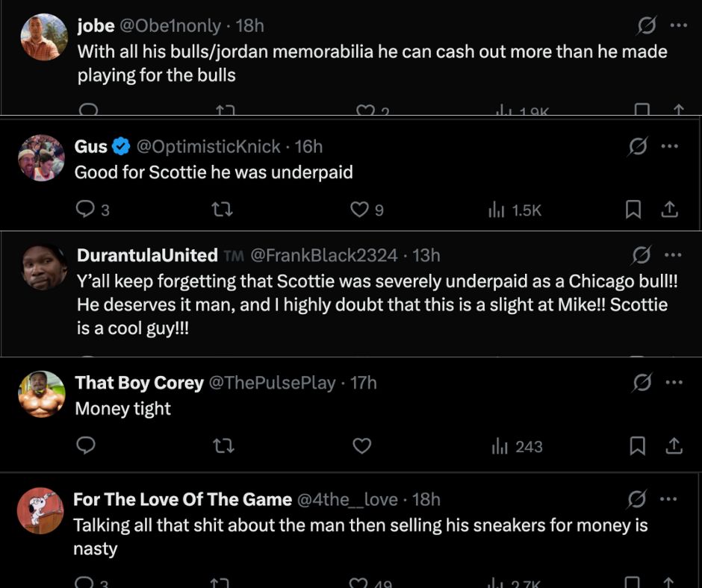The width and height of the screenshot is (702, 588).
Task: Bookmark Gus's tweet
Action: point(633,210)
